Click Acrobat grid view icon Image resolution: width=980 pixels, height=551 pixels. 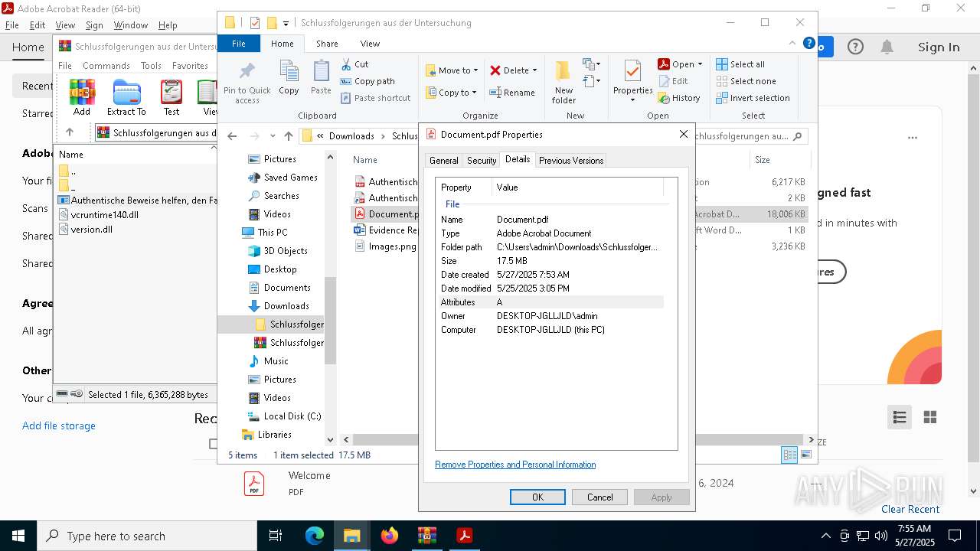coord(930,417)
